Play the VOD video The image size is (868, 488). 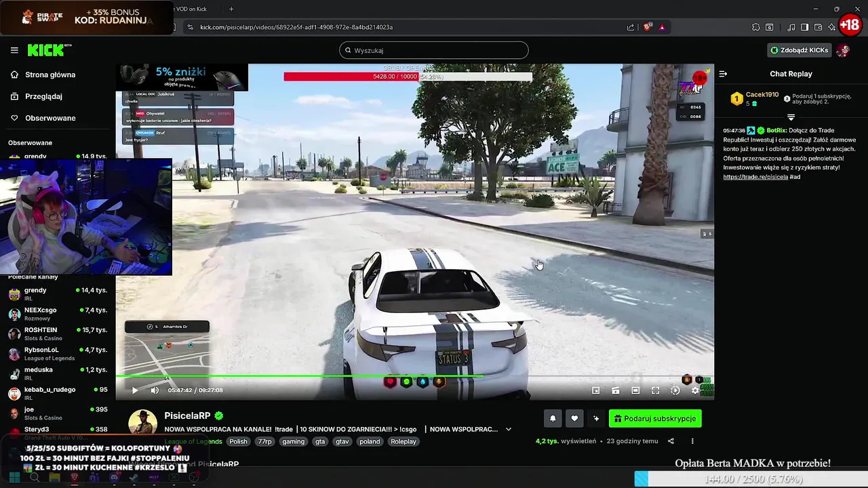click(x=135, y=390)
